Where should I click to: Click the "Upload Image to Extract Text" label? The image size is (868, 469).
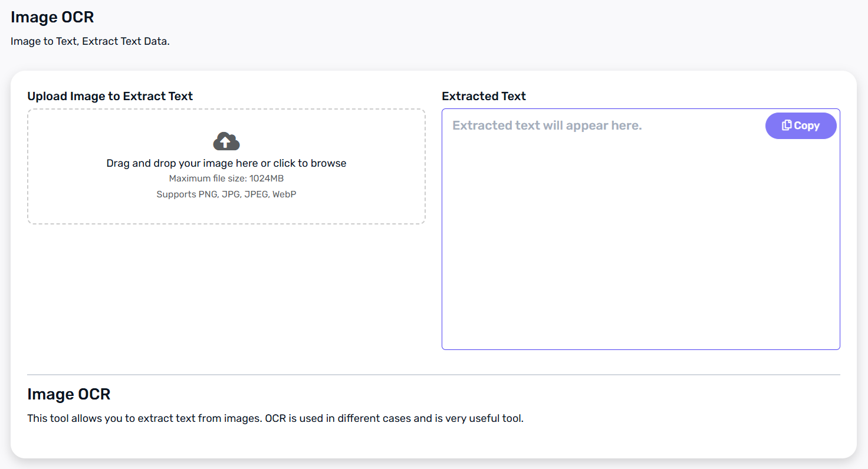(x=110, y=96)
